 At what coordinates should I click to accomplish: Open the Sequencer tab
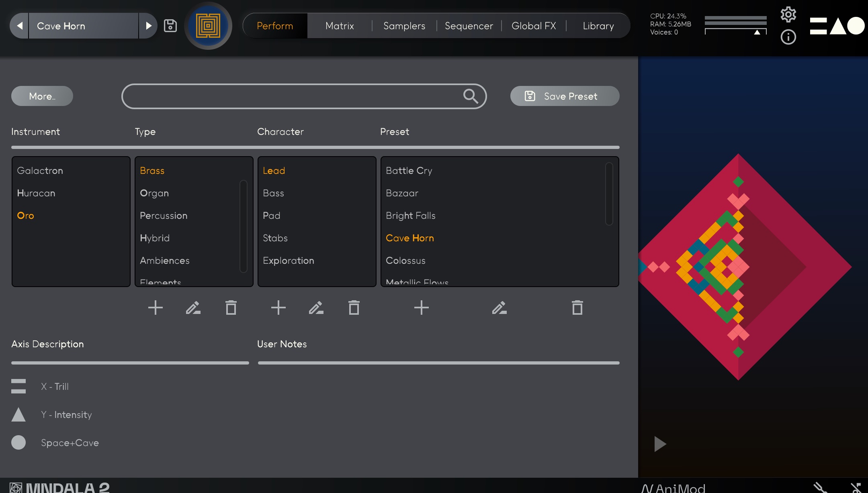tap(469, 26)
